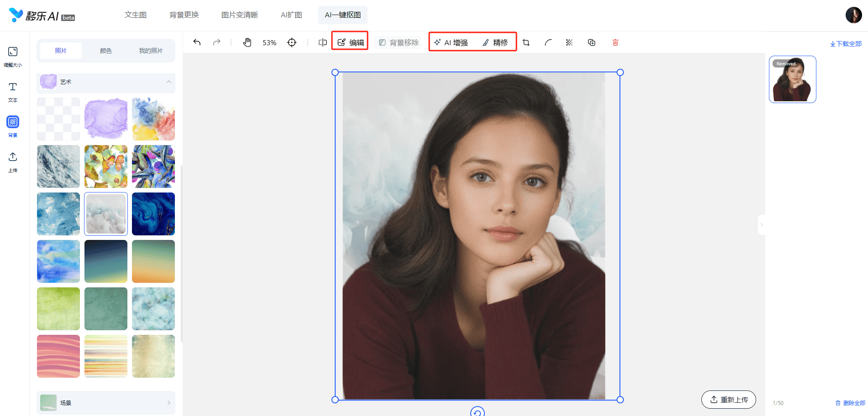
Task: Select the 颜色 color tab
Action: pyautogui.click(x=106, y=51)
